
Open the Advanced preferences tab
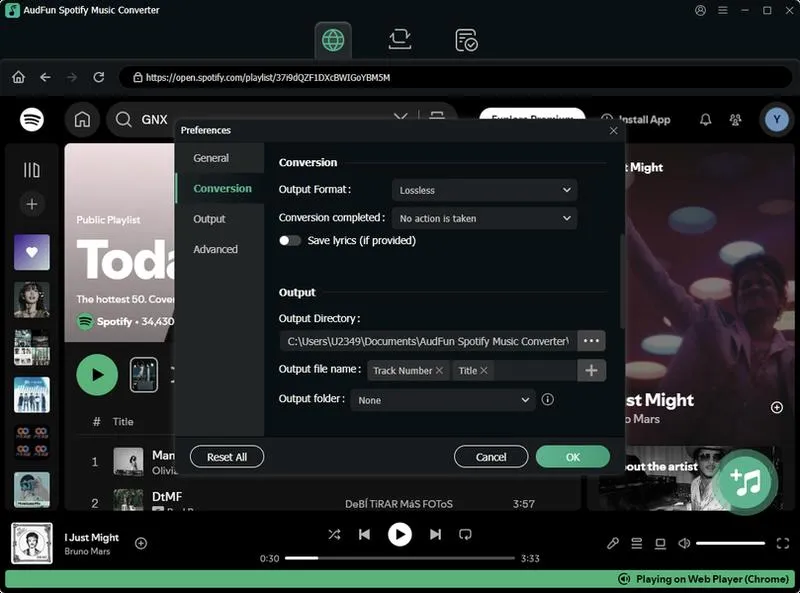click(220, 249)
